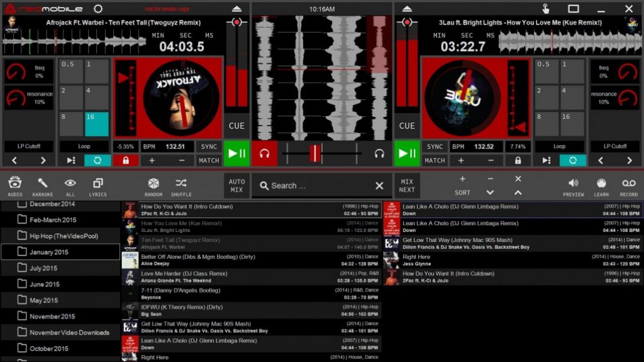Filter library by AUDIO
This screenshot has height=362, width=644.
click(x=15, y=186)
